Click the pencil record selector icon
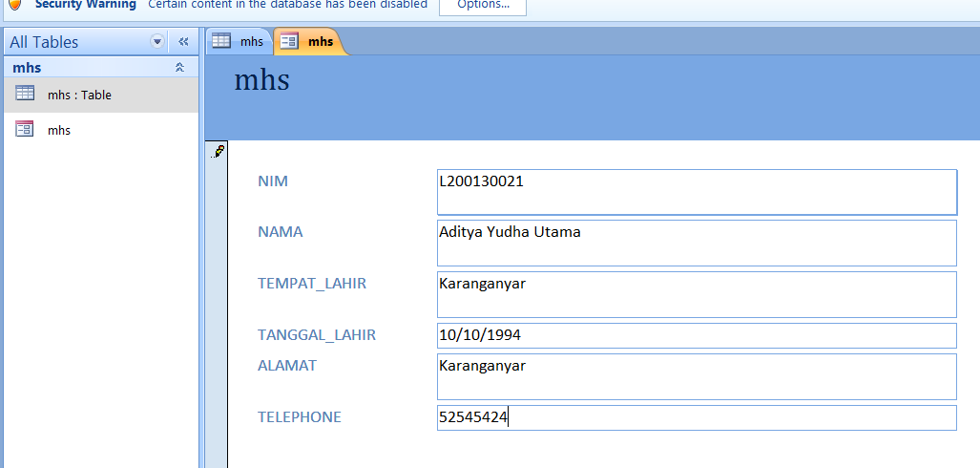The height and width of the screenshot is (468, 980). tap(219, 151)
